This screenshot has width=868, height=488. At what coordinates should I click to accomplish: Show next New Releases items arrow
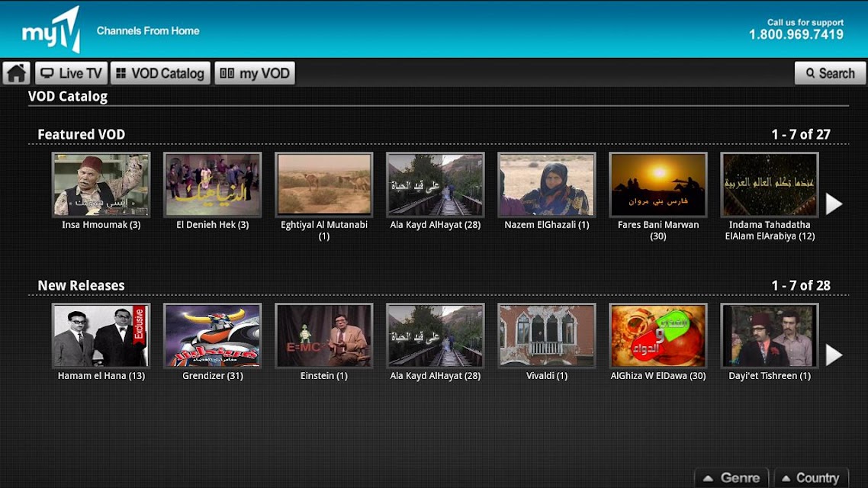834,355
